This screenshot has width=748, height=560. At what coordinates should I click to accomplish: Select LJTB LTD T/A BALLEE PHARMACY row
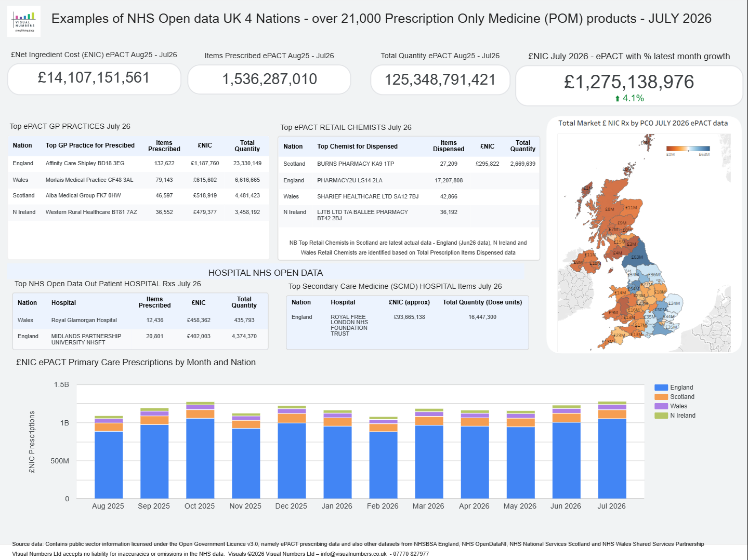click(409, 215)
